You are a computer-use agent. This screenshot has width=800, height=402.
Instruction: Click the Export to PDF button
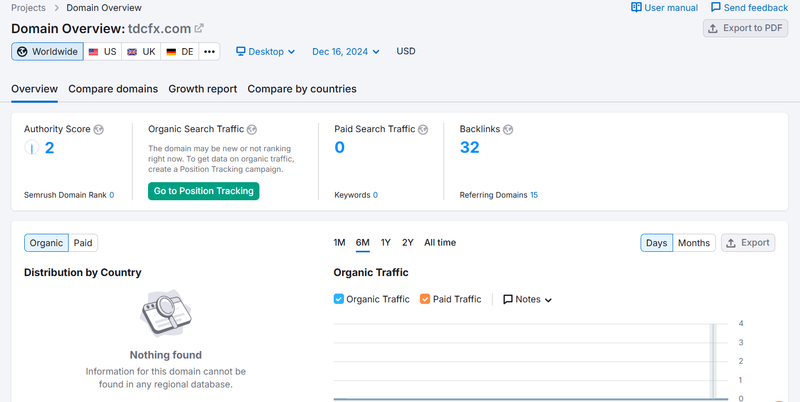pyautogui.click(x=745, y=28)
